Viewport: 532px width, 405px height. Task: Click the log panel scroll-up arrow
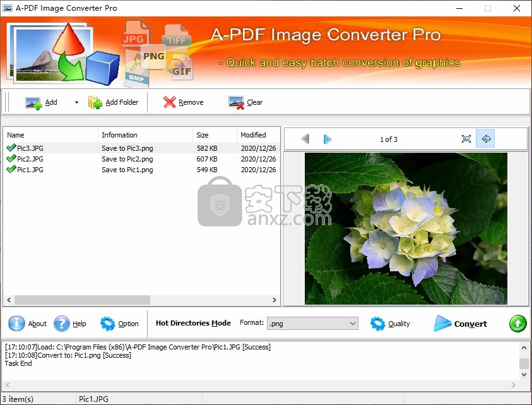tap(524, 348)
